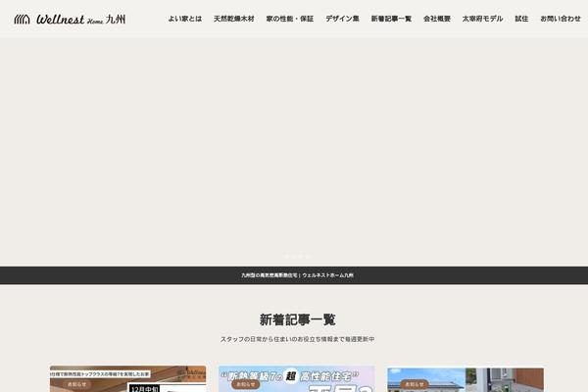
Task: Click お知らせ tag on the house photo card
Action: coord(415,384)
